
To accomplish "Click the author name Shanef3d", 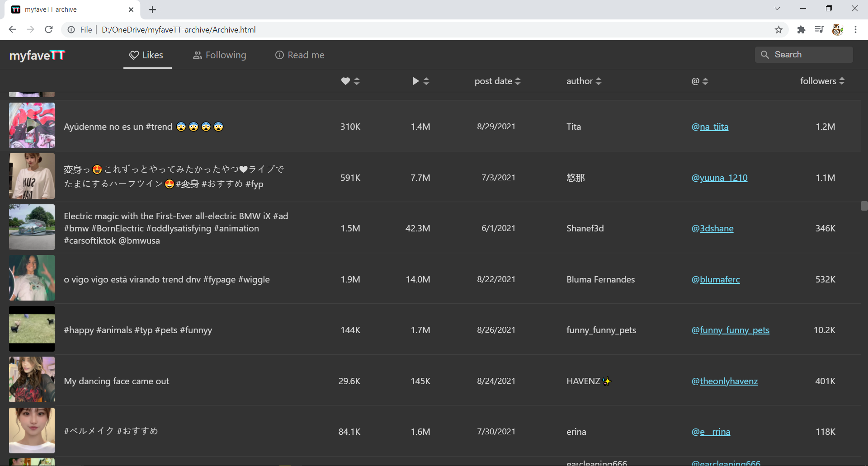I will [585, 228].
